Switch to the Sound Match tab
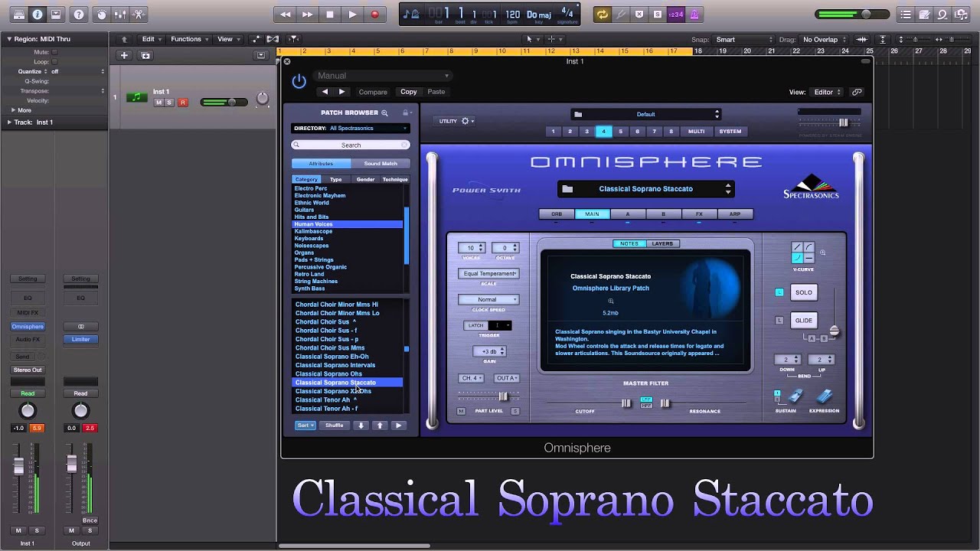 (x=381, y=163)
